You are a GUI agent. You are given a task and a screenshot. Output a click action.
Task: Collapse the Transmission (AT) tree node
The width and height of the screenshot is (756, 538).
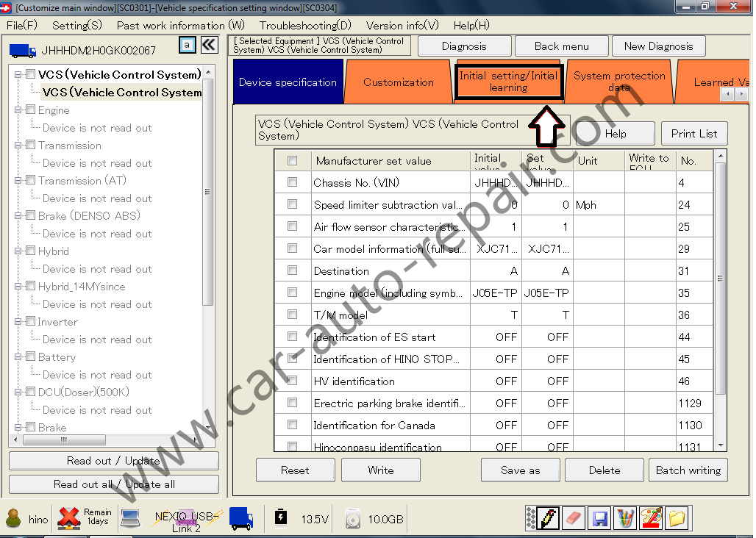(18, 181)
